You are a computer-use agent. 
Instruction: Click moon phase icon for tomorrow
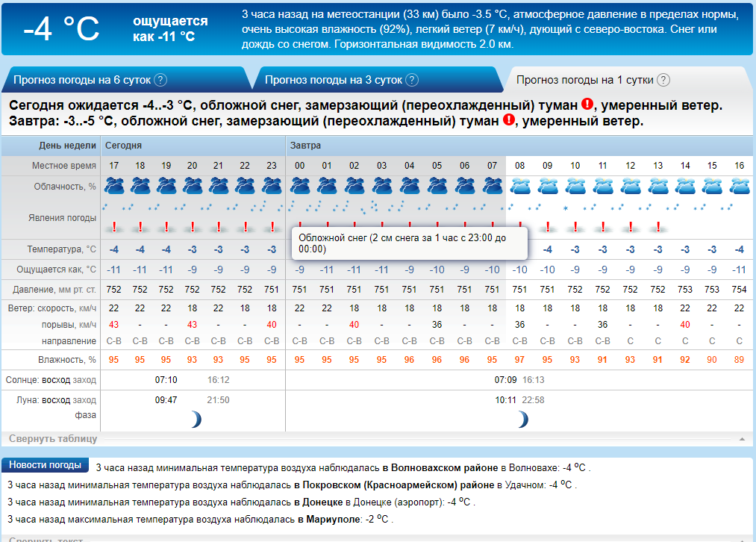(x=522, y=420)
